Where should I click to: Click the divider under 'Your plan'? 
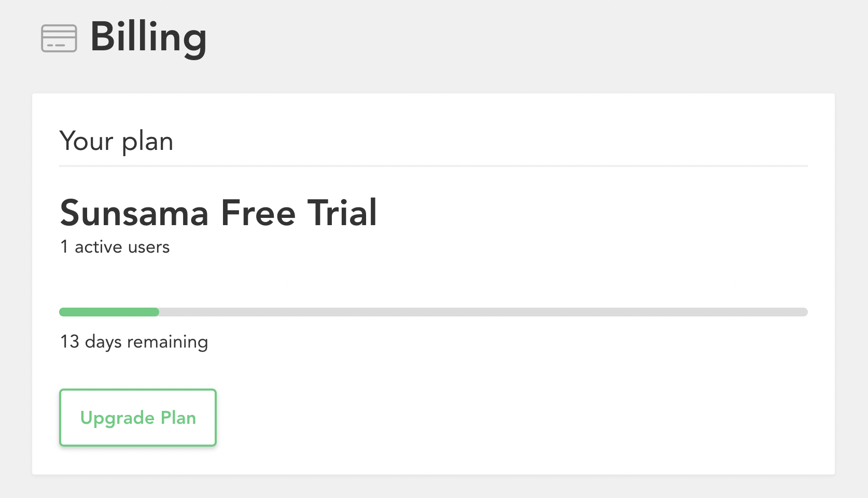point(433,166)
